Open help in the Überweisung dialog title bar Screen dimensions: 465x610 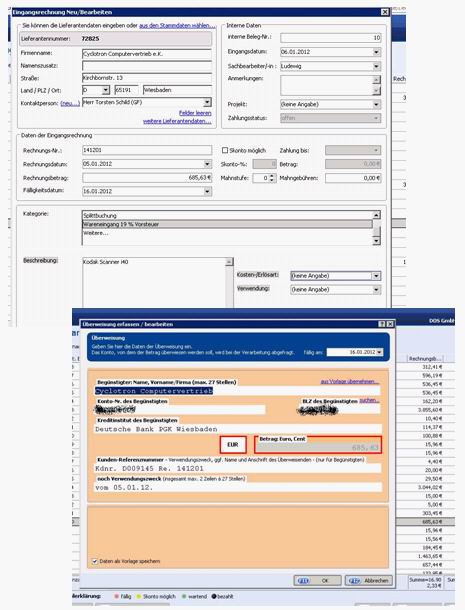[382, 324]
